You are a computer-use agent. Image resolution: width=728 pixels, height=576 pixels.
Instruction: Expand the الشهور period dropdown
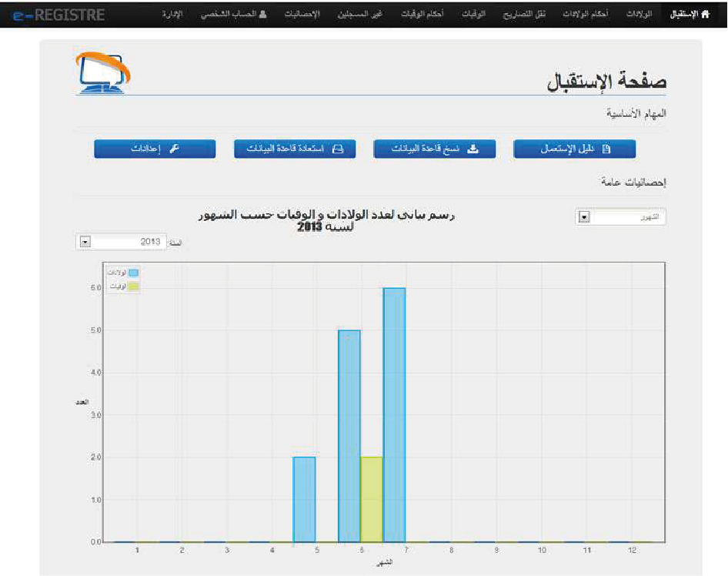(x=584, y=217)
